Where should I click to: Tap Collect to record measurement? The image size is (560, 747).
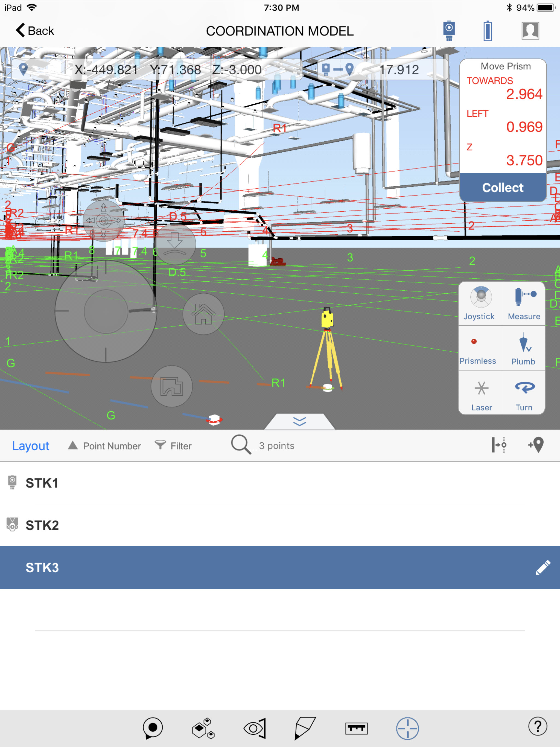coord(502,187)
